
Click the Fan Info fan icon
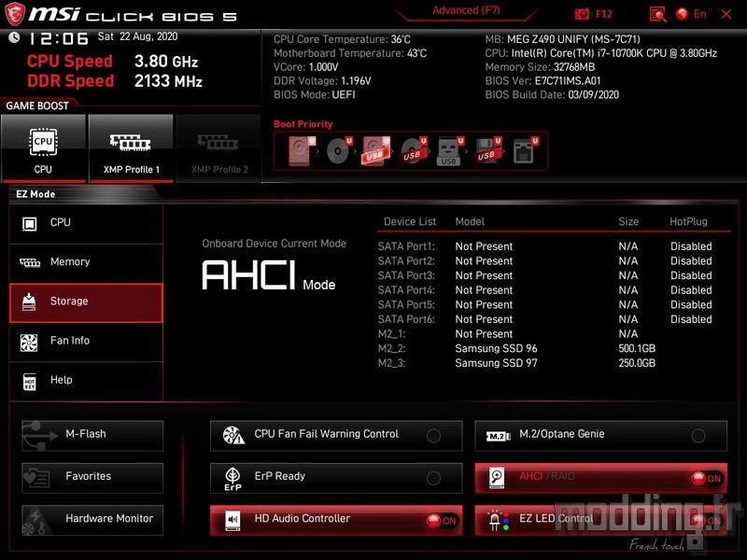pos(29,342)
